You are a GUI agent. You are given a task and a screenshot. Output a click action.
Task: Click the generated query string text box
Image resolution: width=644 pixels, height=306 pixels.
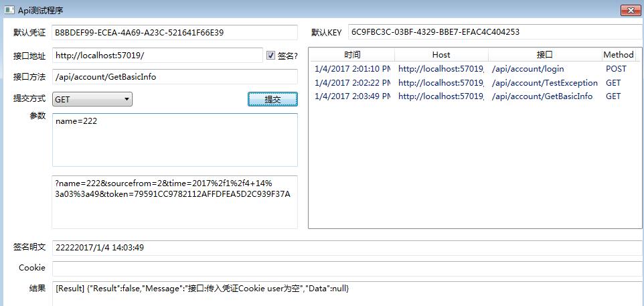tap(174, 202)
